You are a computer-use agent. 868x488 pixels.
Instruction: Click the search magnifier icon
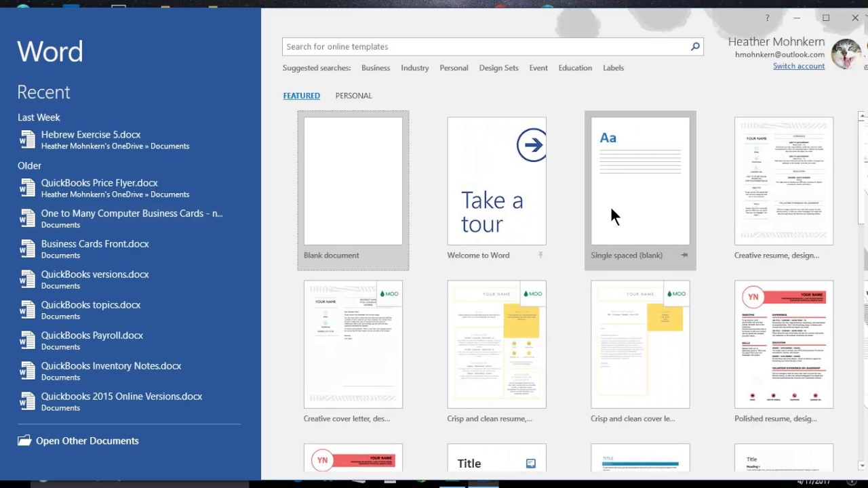click(695, 47)
